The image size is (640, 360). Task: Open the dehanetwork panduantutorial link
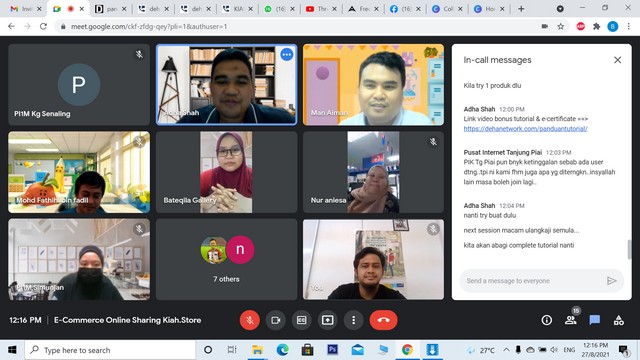point(525,129)
